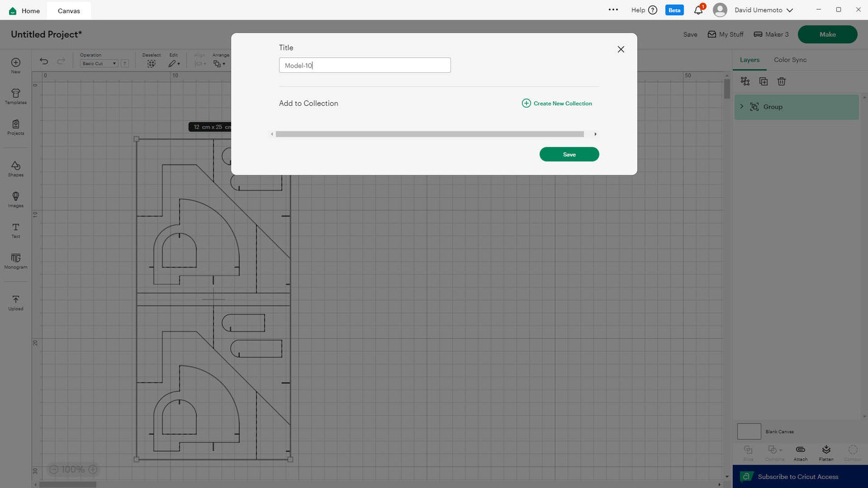Click Create New Collection link
This screenshot has width=868, height=488.
tap(556, 103)
